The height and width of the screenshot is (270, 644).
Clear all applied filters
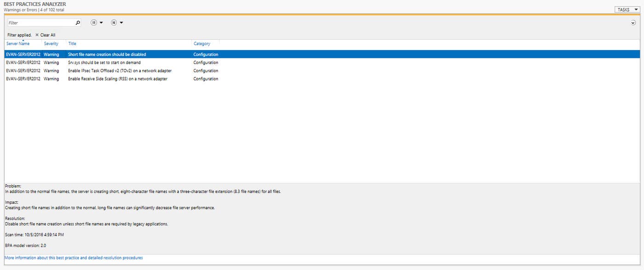pyautogui.click(x=47, y=35)
